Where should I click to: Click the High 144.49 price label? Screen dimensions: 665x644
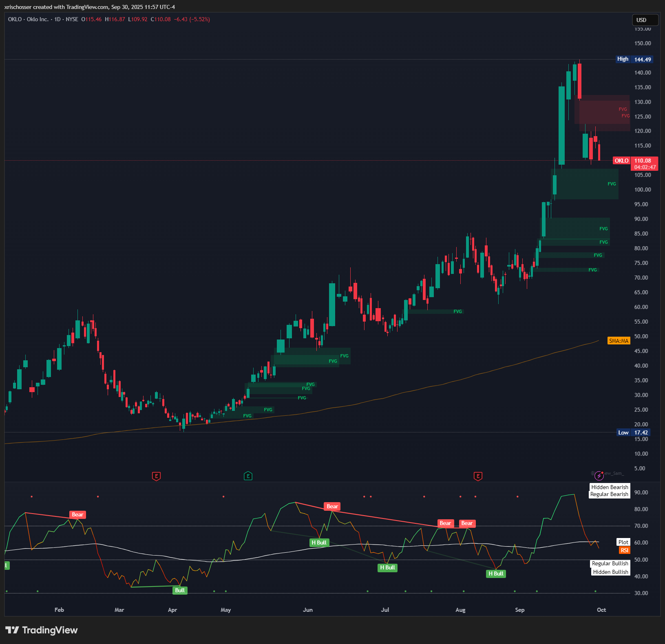pyautogui.click(x=634, y=60)
